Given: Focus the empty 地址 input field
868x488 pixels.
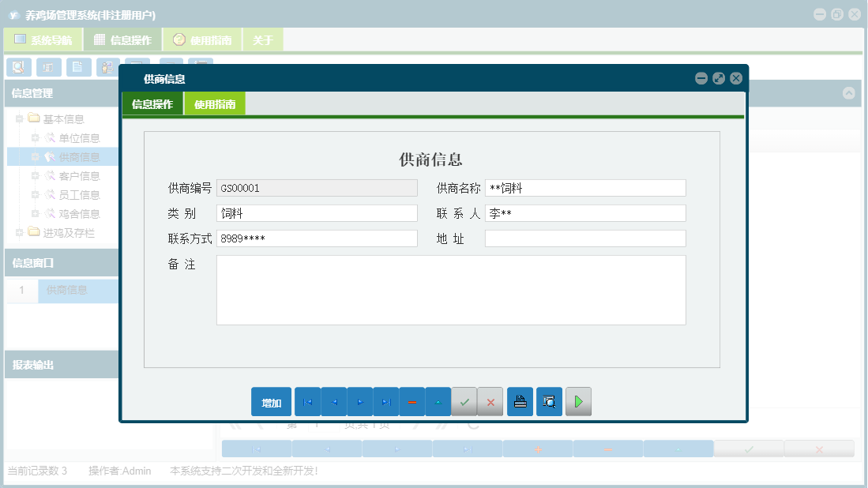Looking at the screenshot, I should coord(584,238).
